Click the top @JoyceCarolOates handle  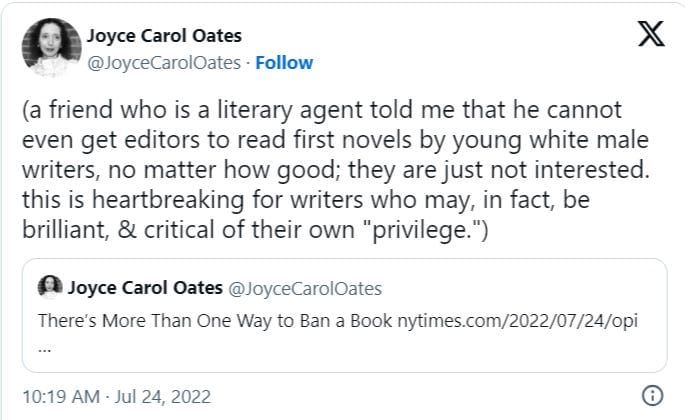[x=164, y=63]
